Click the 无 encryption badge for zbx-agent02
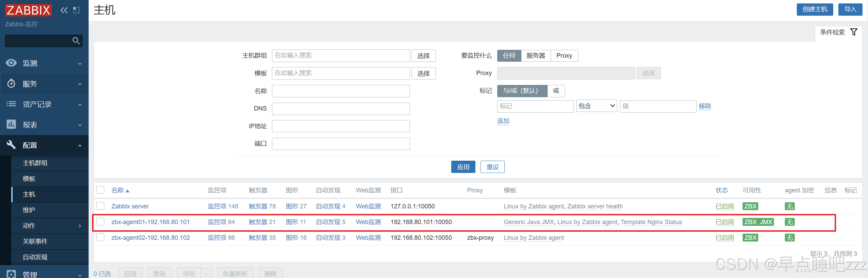 coord(790,238)
